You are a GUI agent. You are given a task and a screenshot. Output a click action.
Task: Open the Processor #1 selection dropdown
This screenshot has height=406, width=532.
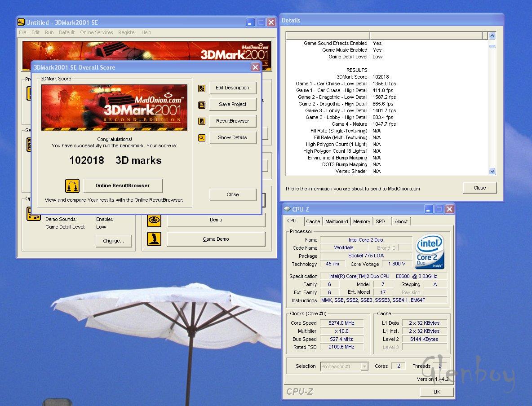[364, 366]
